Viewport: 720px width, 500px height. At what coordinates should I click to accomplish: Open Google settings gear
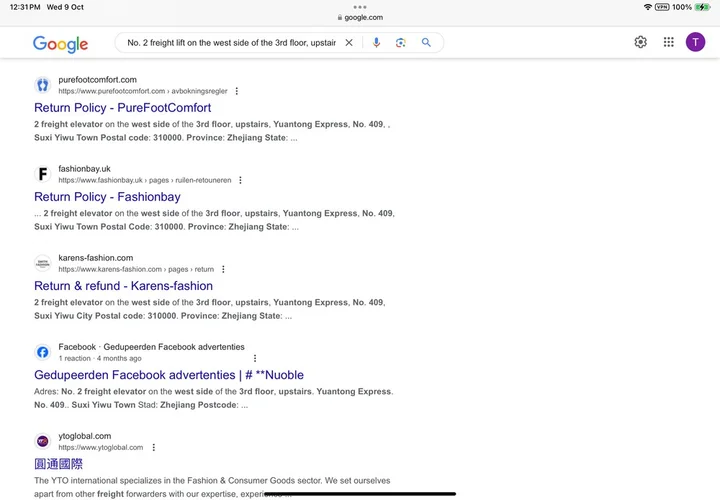(x=641, y=42)
